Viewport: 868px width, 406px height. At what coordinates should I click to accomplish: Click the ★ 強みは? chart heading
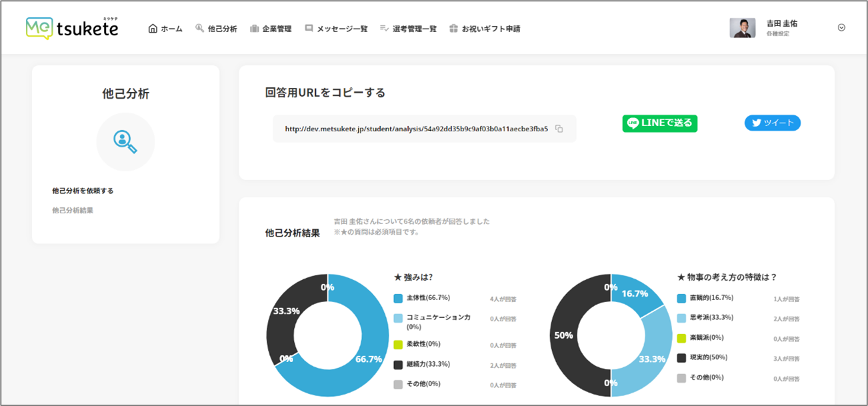(x=413, y=277)
